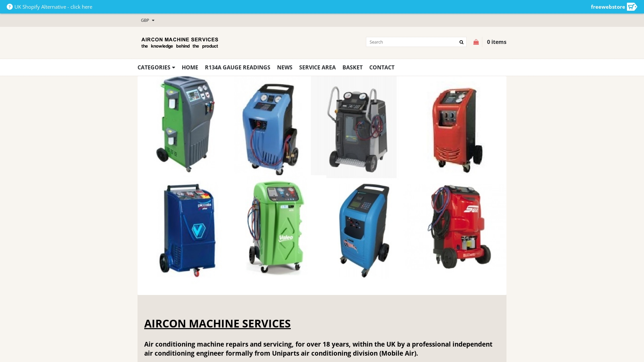The height and width of the screenshot is (362, 644).
Task: Go to the Home menu item
Action: (190, 67)
